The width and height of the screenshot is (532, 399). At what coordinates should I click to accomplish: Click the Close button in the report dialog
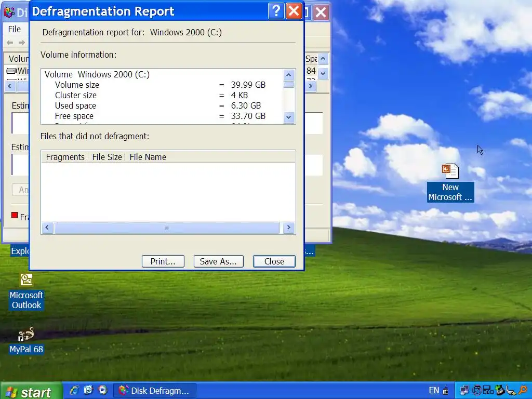click(x=274, y=261)
